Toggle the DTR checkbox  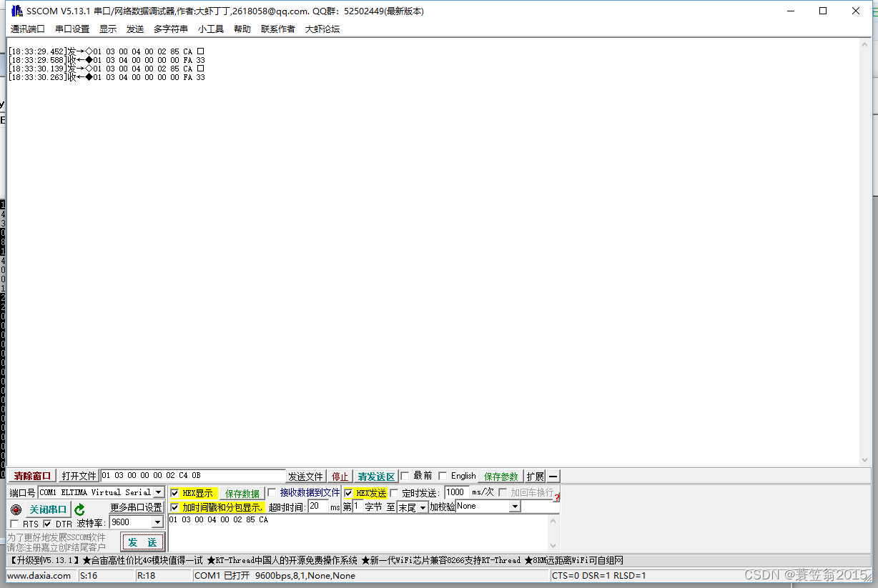click(47, 524)
